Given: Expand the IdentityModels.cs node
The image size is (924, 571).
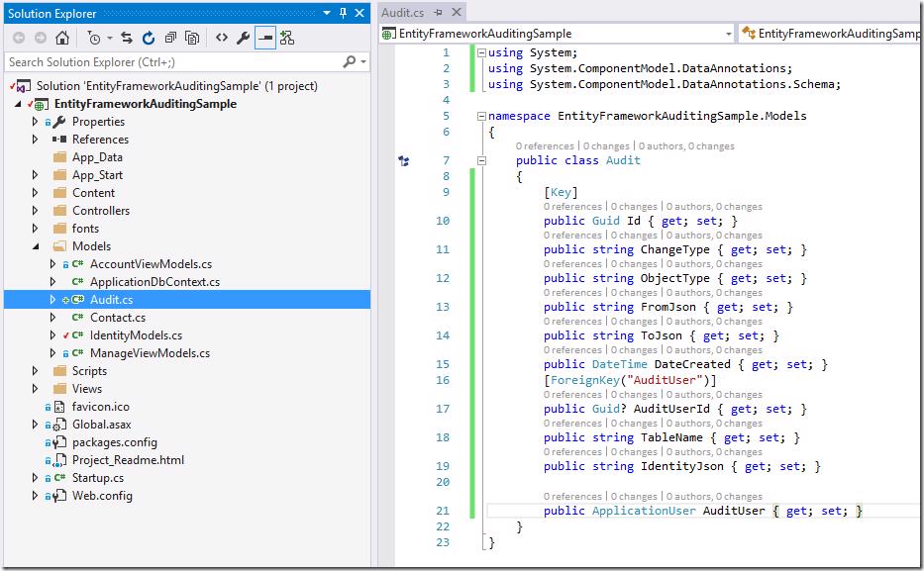Looking at the screenshot, I should pos(52,335).
